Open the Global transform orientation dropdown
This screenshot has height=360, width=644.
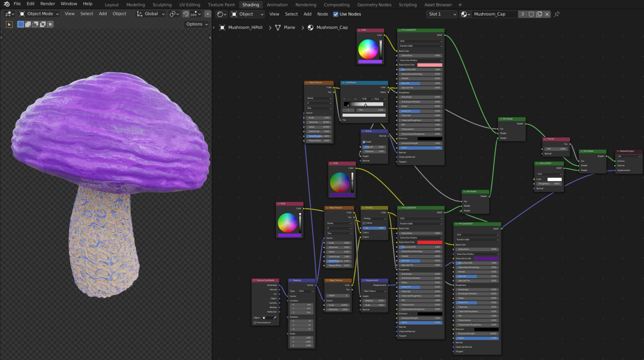pos(151,14)
